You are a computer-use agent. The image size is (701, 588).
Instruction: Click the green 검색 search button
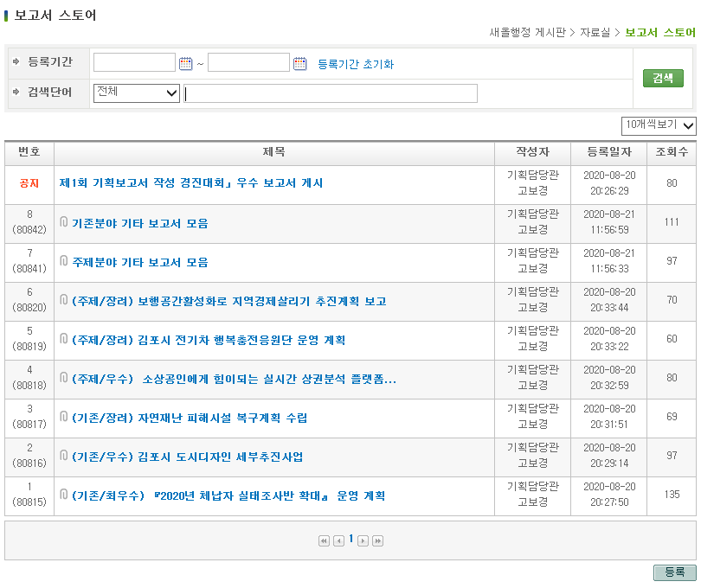coord(663,78)
